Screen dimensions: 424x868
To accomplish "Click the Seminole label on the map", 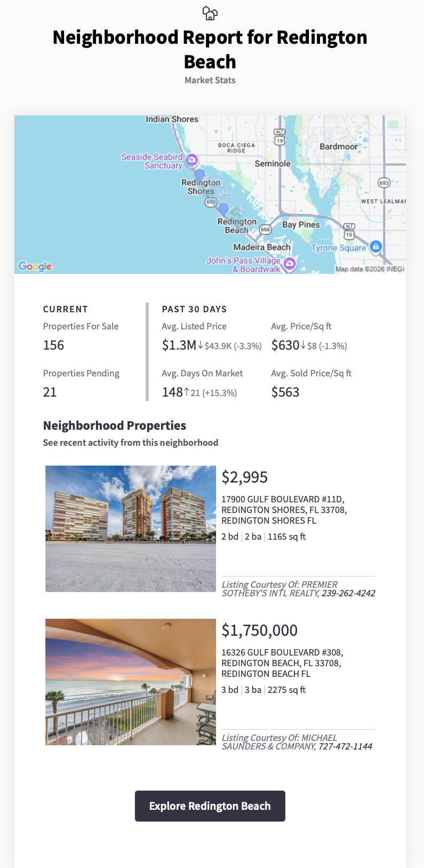I will click(273, 164).
